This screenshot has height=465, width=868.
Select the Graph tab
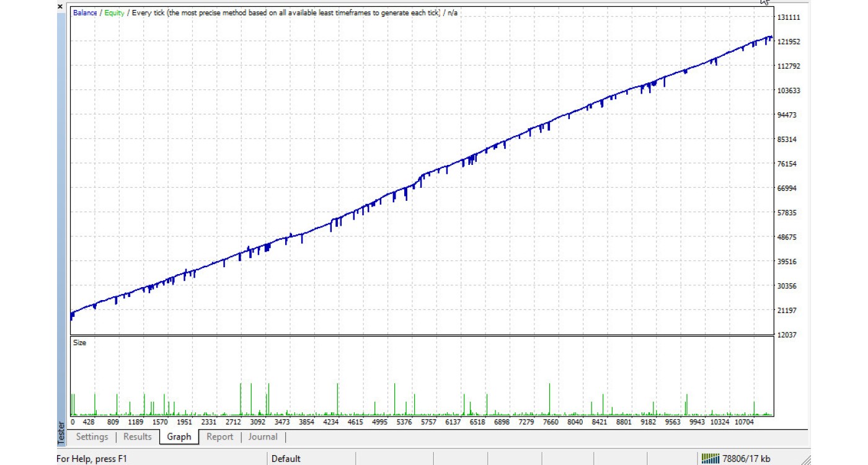tap(179, 437)
